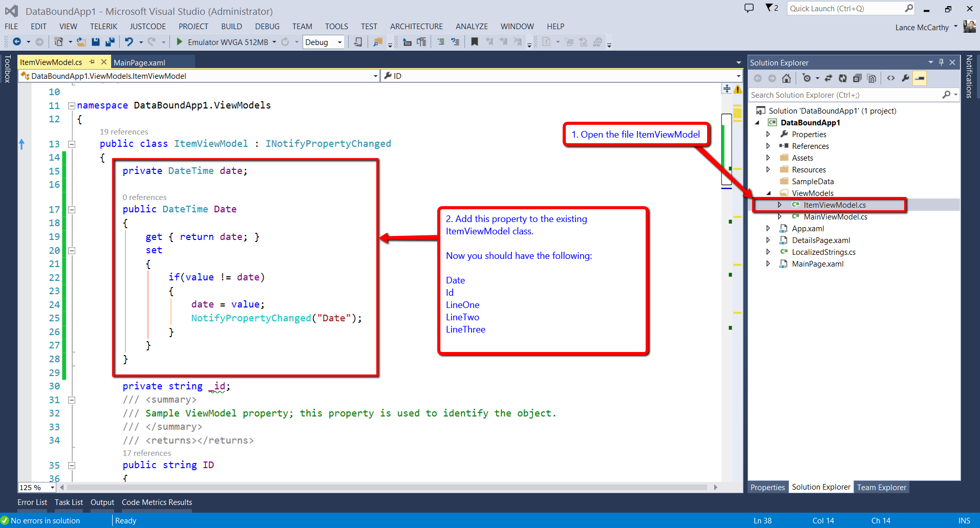Switch to the MainPage.xaml editor tab
This screenshot has height=528, width=980.
click(x=139, y=62)
